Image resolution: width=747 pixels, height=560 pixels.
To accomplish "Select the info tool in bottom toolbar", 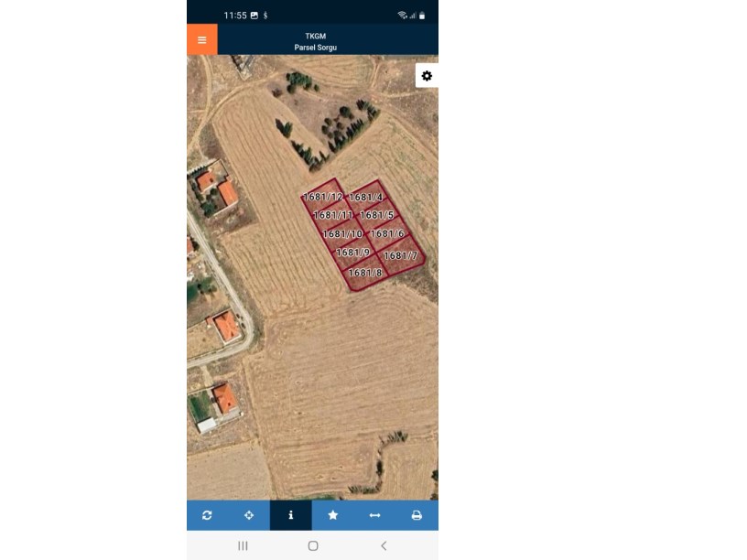I will [290, 515].
